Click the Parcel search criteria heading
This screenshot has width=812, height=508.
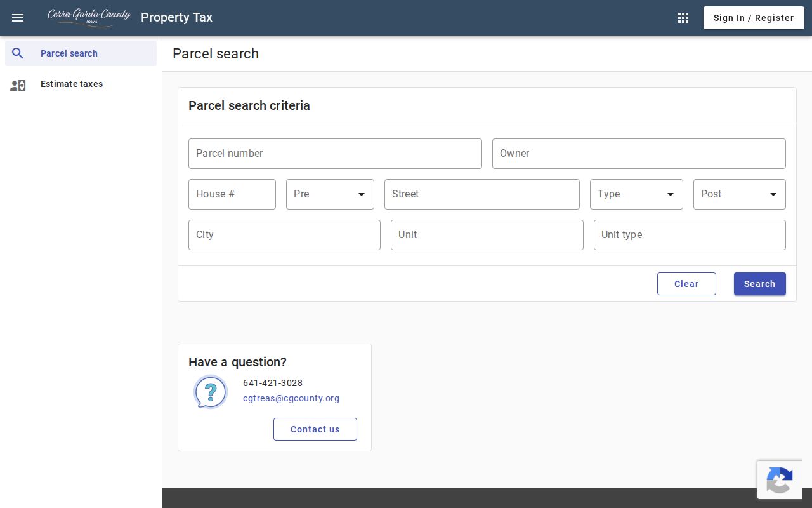(x=249, y=105)
